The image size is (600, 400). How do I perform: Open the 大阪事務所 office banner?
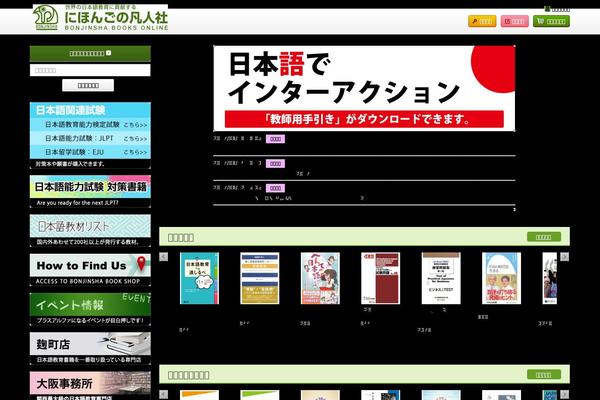point(90,386)
